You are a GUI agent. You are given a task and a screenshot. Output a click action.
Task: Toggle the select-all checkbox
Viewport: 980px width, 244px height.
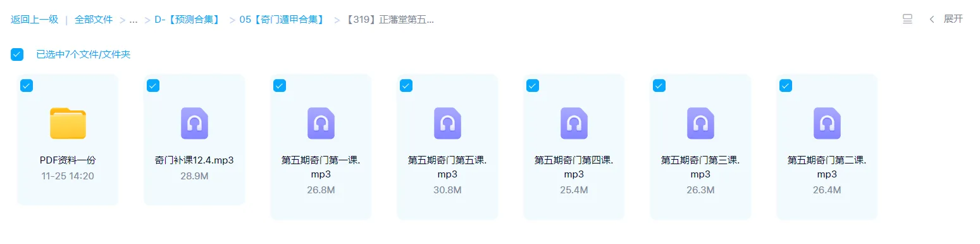(x=17, y=55)
